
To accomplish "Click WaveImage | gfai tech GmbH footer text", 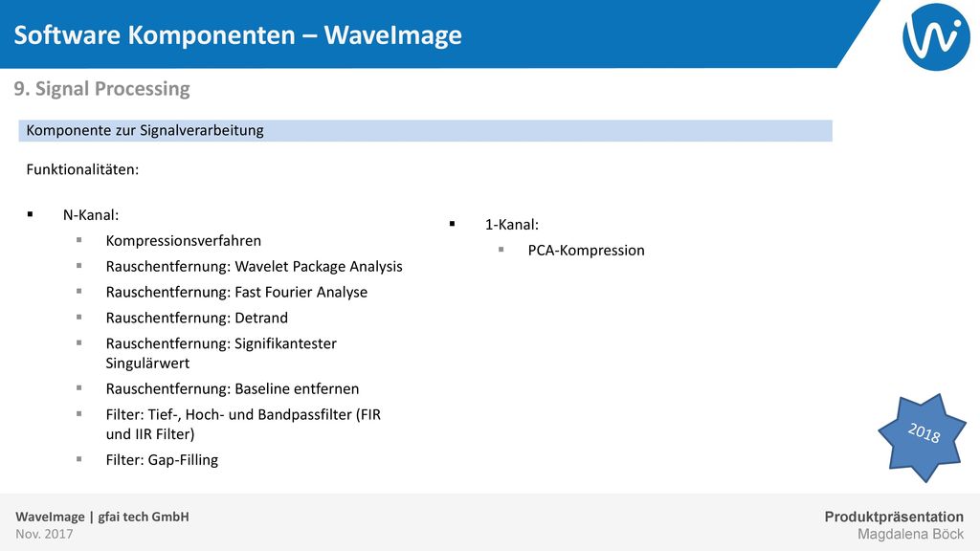I will (x=102, y=517).
